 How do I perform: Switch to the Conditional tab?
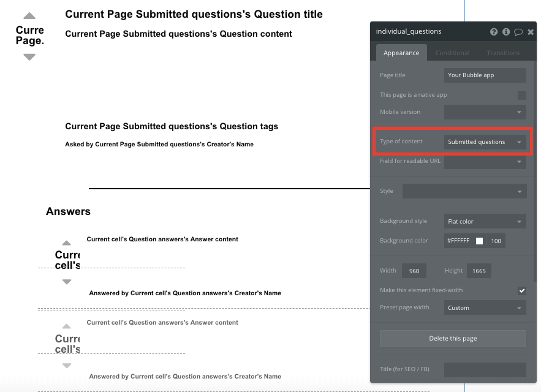[x=452, y=53]
